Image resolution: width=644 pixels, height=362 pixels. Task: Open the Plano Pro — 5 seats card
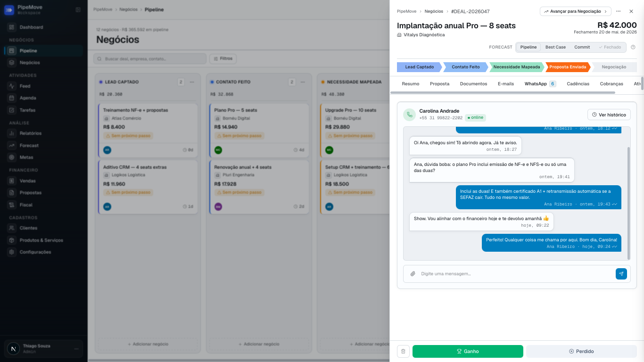pyautogui.click(x=259, y=130)
